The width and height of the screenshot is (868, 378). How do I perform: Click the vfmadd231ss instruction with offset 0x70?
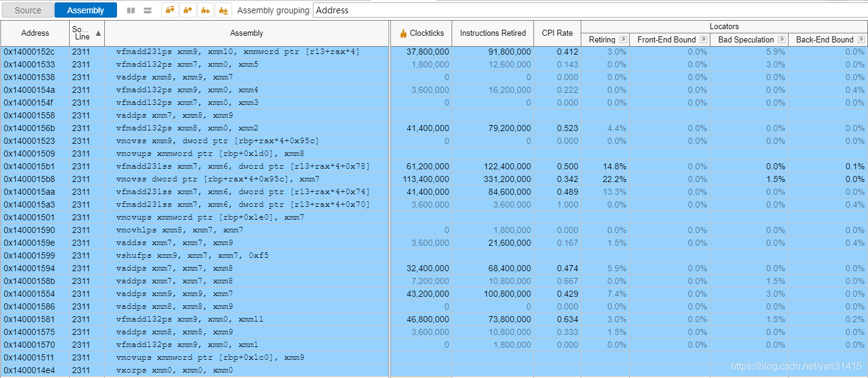[243, 204]
